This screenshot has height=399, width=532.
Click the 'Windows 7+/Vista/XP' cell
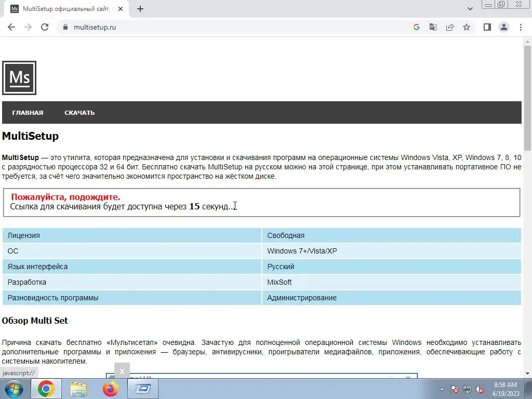coord(392,251)
